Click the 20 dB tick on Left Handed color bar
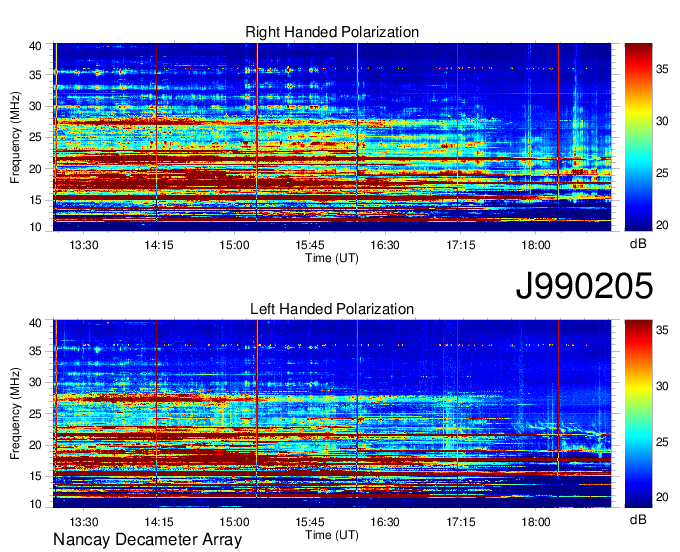The image size is (680, 552). (x=662, y=497)
